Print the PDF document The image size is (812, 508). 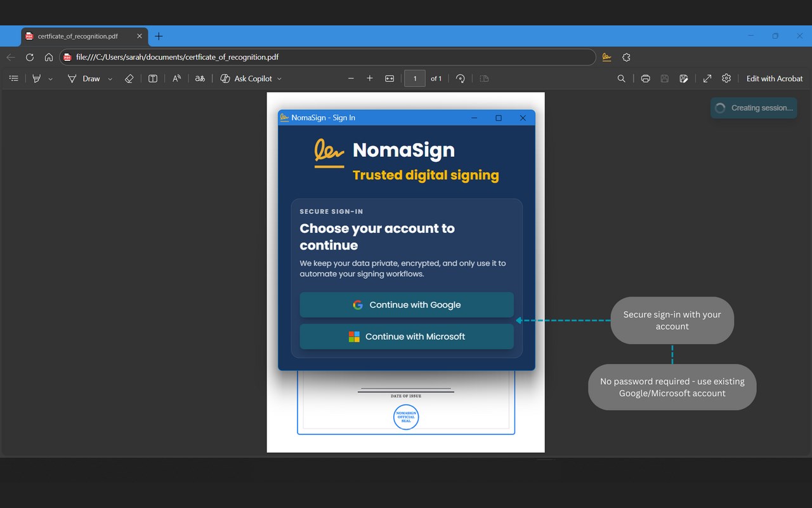pos(645,79)
